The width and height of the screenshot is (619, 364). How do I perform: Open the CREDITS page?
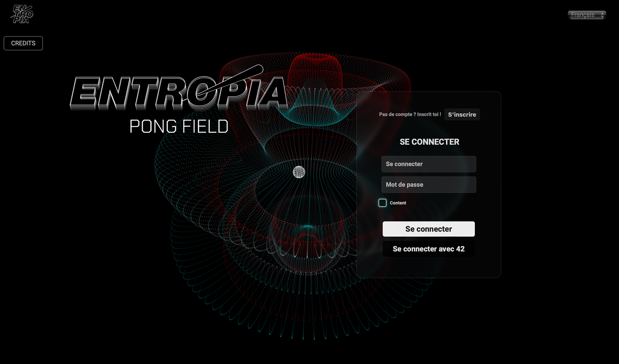23,43
